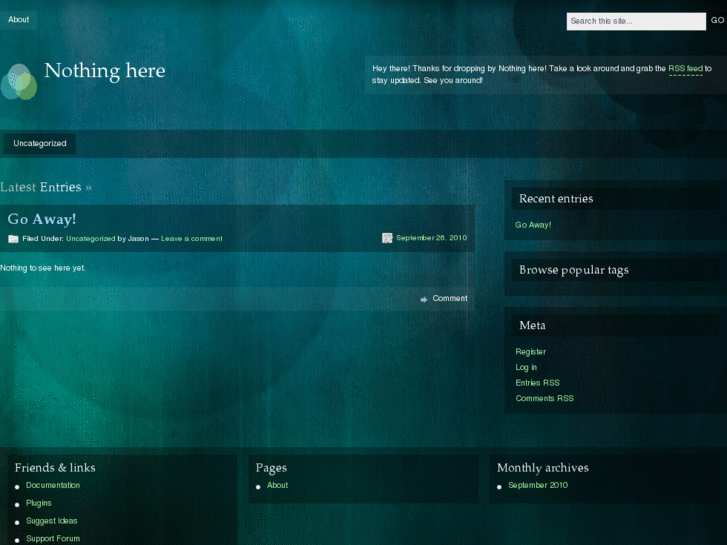Click the Recent entries widget heading
Viewport: 727px width, 545px height.
(x=556, y=199)
